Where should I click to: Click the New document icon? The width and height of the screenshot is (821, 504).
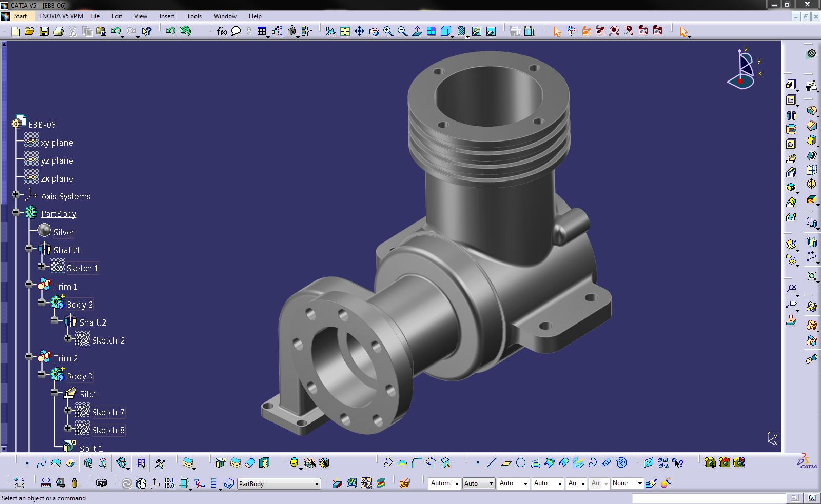point(15,32)
